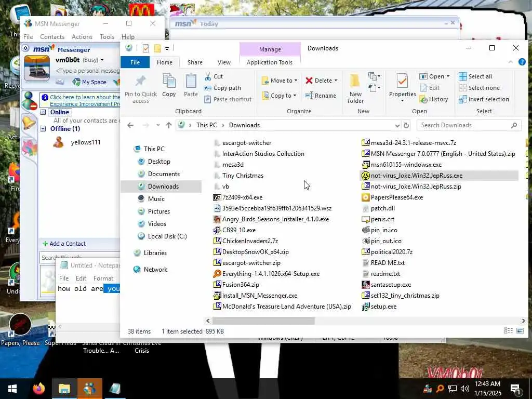The height and width of the screenshot is (399, 532).
Task: Click Select all in ribbon
Action: (x=475, y=76)
